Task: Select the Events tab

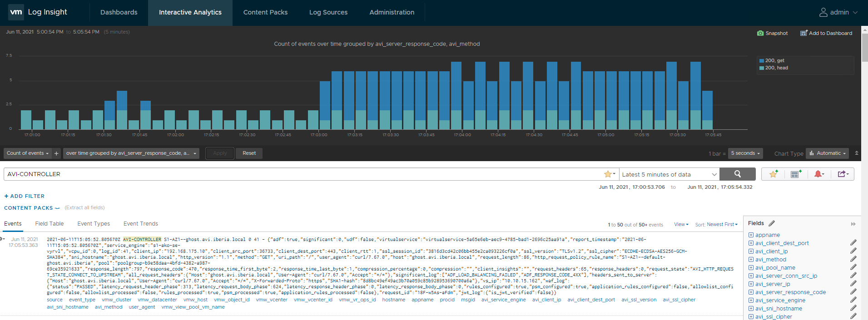Action: pyautogui.click(x=13, y=224)
